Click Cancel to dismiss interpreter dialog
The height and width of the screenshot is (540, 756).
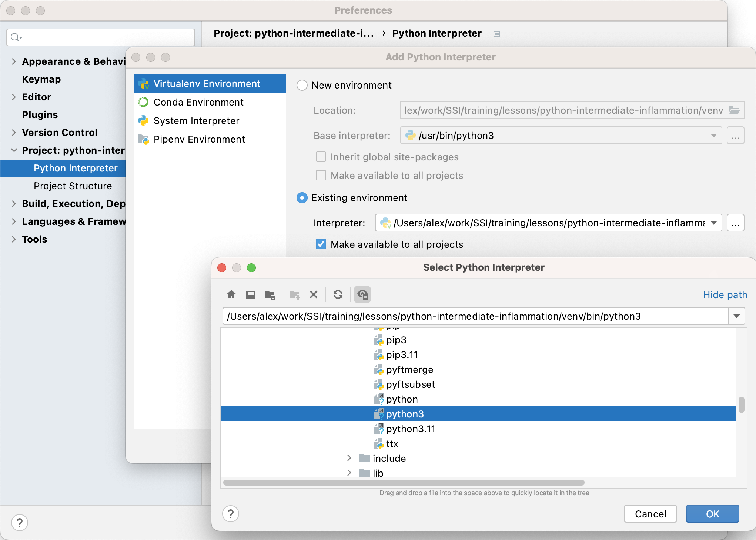coord(650,513)
